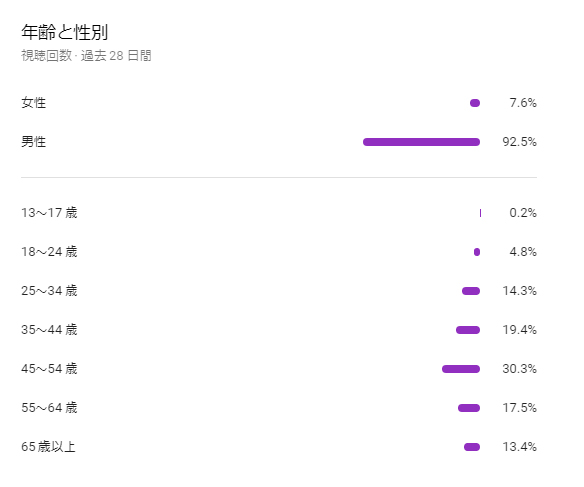Click the purple bar for 女性
Screen dimensions: 584x487
click(475, 103)
